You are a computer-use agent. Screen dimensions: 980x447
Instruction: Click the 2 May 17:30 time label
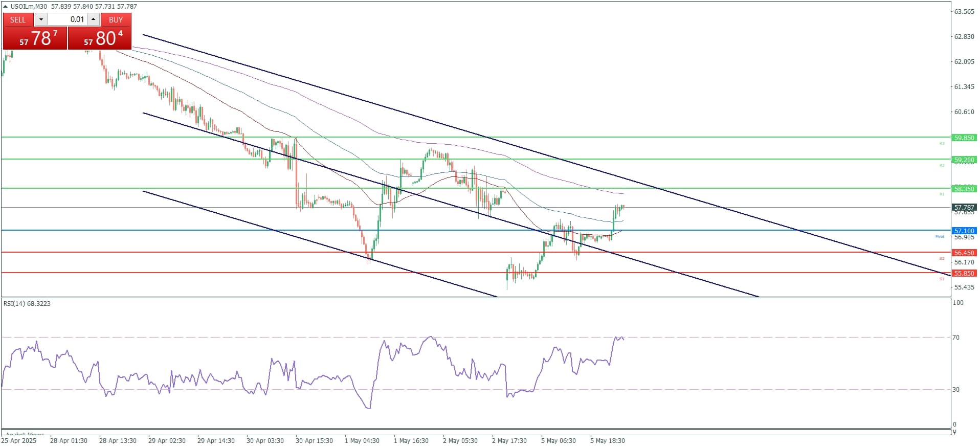509,440
